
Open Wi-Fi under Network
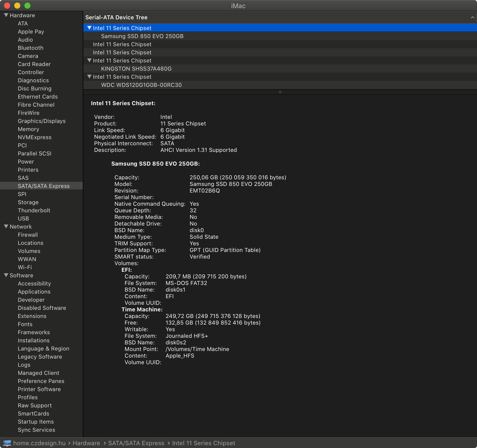[25, 267]
